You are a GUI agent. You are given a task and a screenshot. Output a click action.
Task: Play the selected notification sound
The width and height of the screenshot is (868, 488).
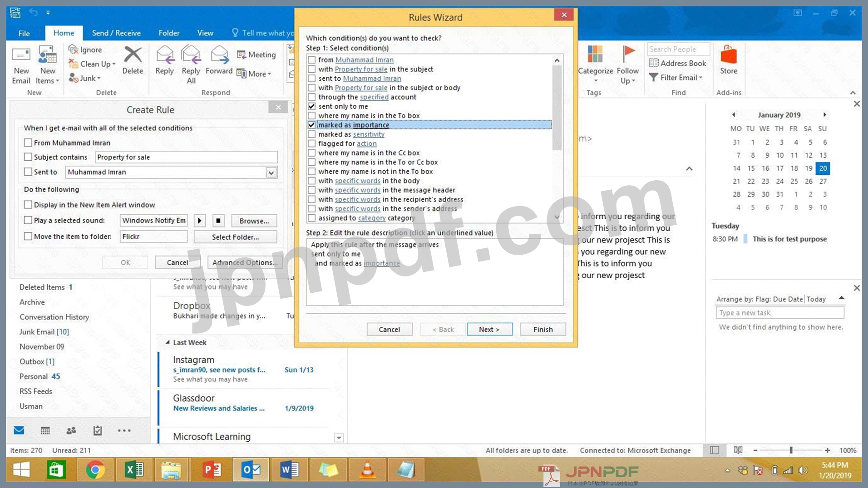coord(199,221)
